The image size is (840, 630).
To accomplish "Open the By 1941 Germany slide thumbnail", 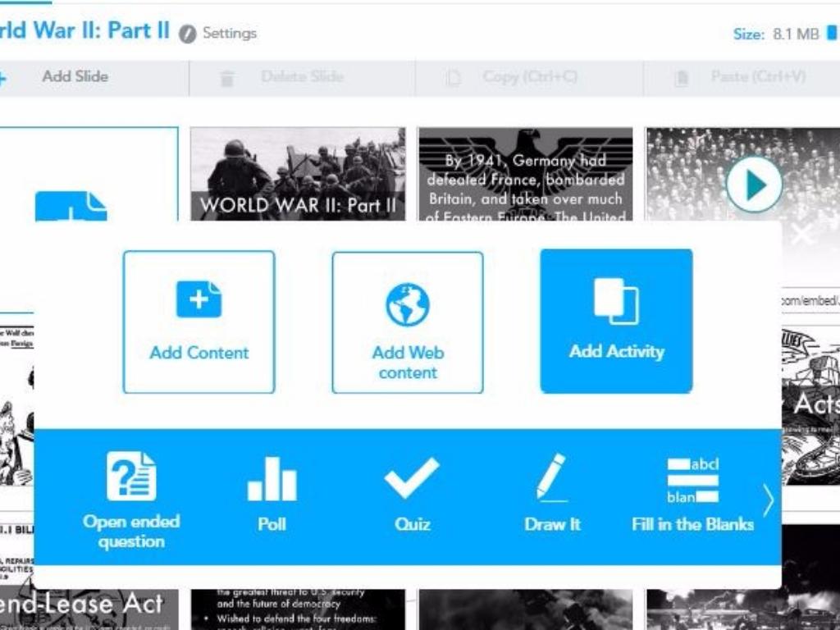I will pos(525,173).
